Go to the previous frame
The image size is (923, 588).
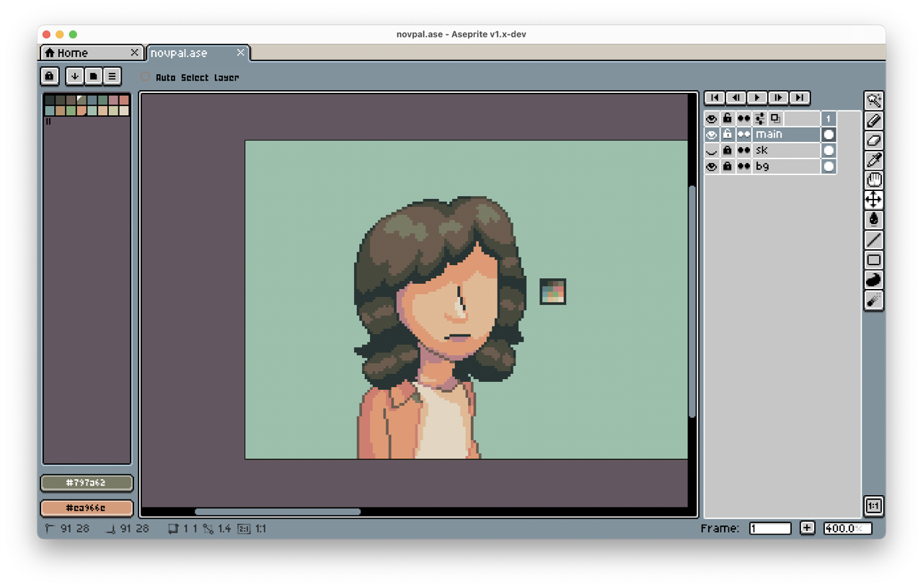click(736, 98)
